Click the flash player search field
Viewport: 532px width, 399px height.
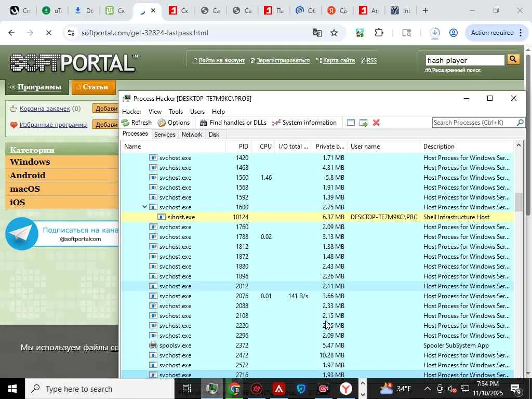pyautogui.click(x=465, y=60)
